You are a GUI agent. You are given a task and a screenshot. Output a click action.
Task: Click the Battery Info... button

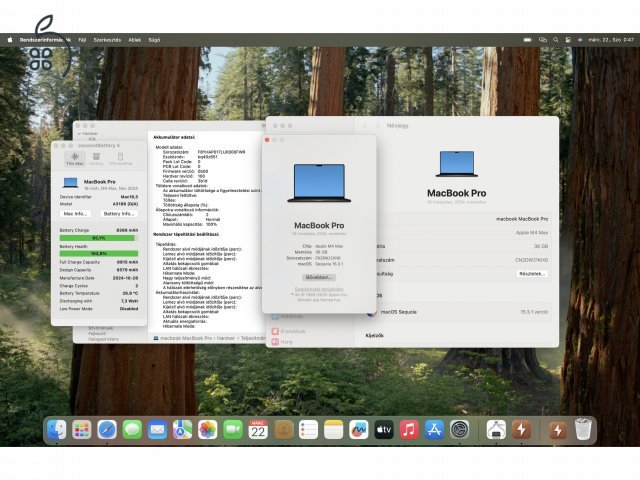(118, 213)
